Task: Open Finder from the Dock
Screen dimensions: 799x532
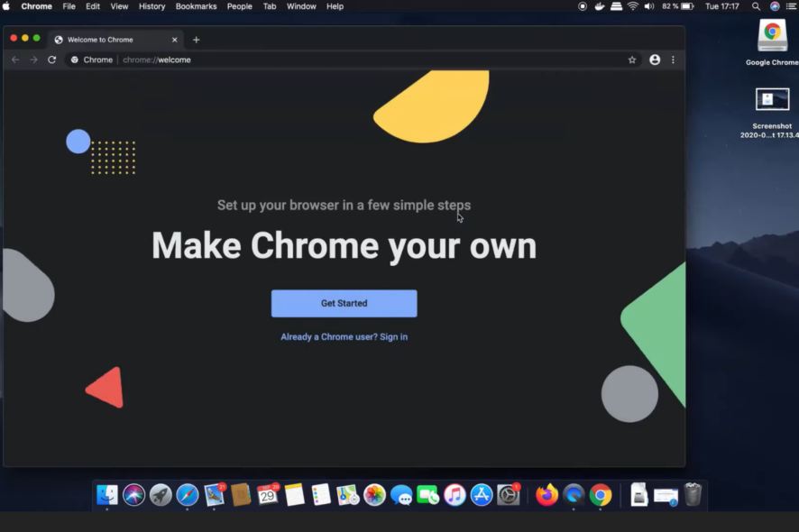Action: pos(107,495)
